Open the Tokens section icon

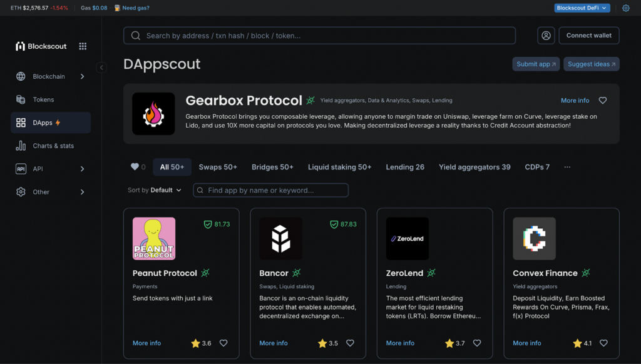coord(21,99)
